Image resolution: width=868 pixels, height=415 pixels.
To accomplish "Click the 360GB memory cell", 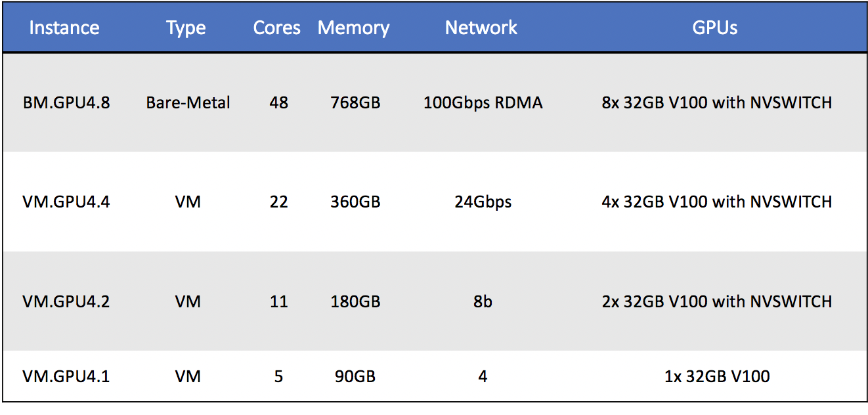I will pos(355,202).
